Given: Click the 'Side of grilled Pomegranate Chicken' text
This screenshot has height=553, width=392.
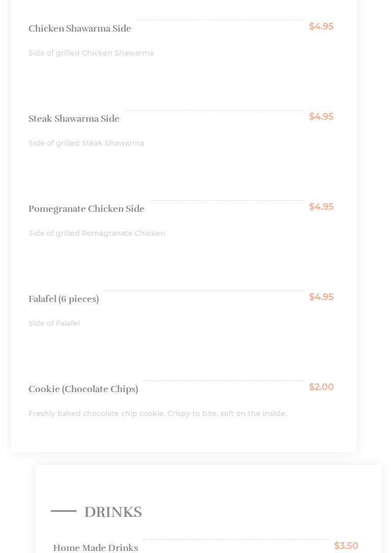Looking at the screenshot, I should [x=97, y=233].
